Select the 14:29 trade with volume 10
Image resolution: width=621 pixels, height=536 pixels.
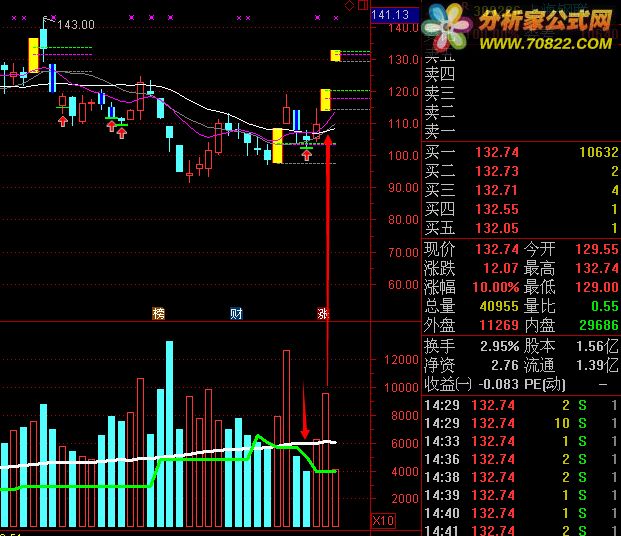coord(521,423)
